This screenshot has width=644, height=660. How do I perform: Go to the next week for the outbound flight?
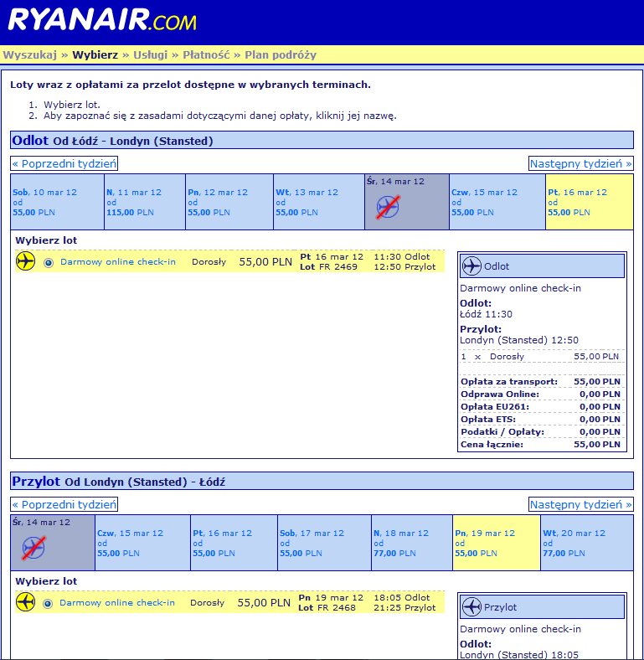coord(581,163)
